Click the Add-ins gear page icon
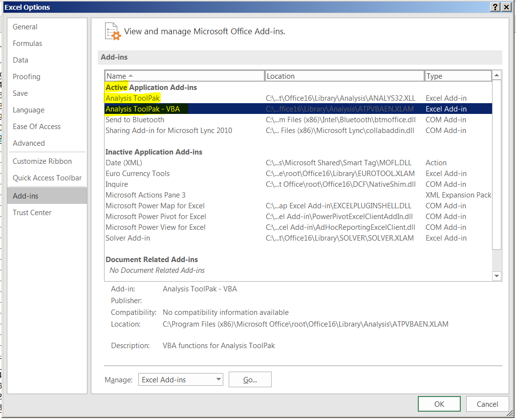 (x=113, y=31)
